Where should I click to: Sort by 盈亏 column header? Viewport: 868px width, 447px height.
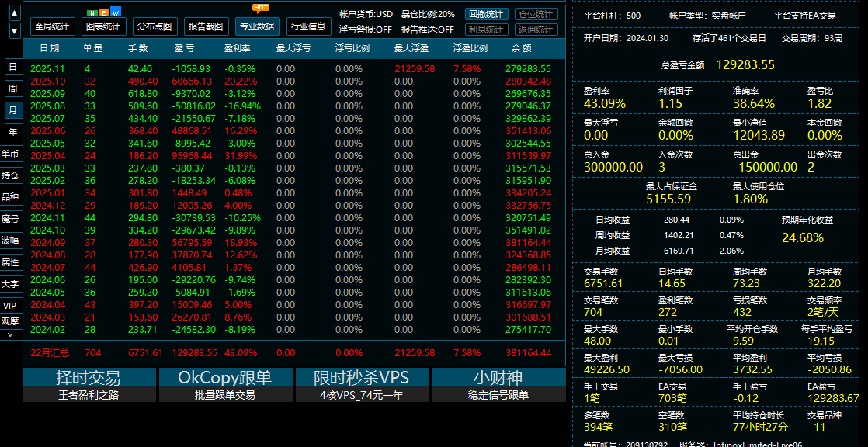coord(184,48)
